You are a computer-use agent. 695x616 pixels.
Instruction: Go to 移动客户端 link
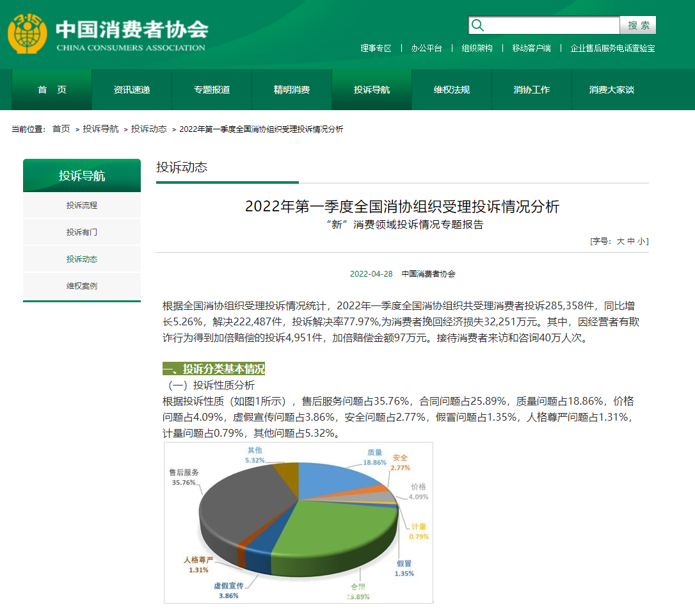[x=531, y=48]
